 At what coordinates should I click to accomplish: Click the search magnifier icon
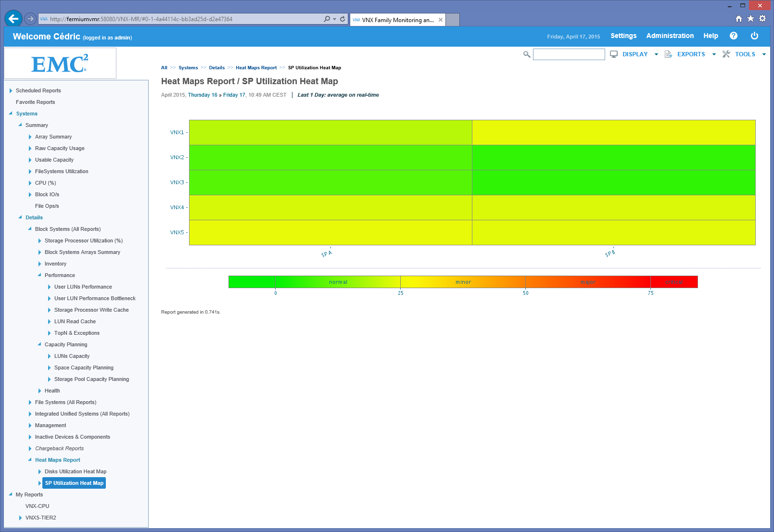tap(527, 54)
